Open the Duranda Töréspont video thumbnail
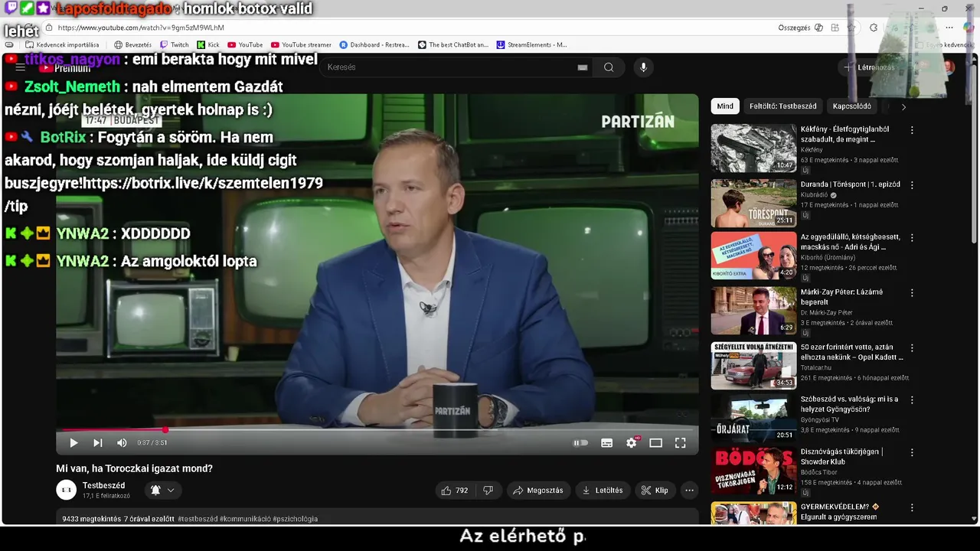Screen dimensions: 980x551 753,204
